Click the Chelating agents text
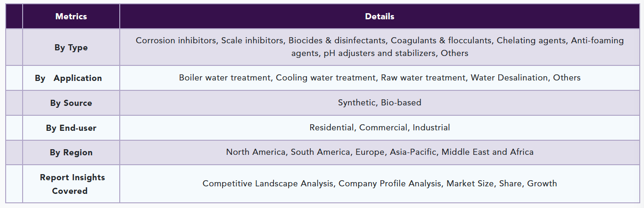The width and height of the screenshot is (644, 208). (531, 40)
